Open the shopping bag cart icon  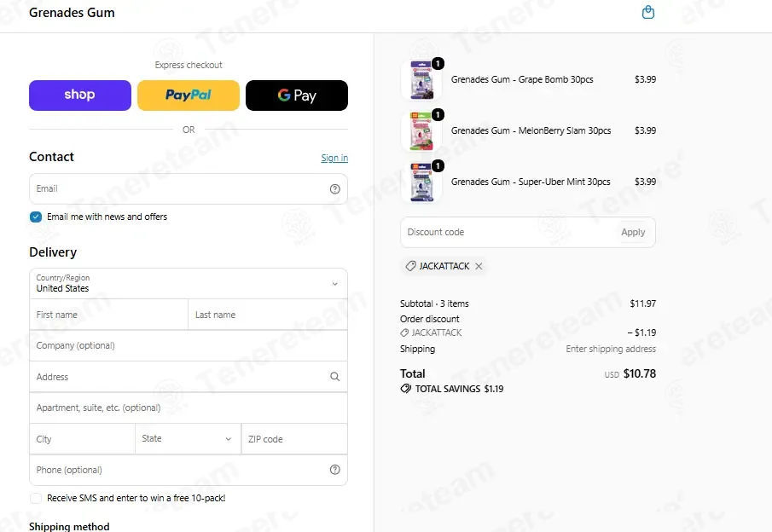648,12
